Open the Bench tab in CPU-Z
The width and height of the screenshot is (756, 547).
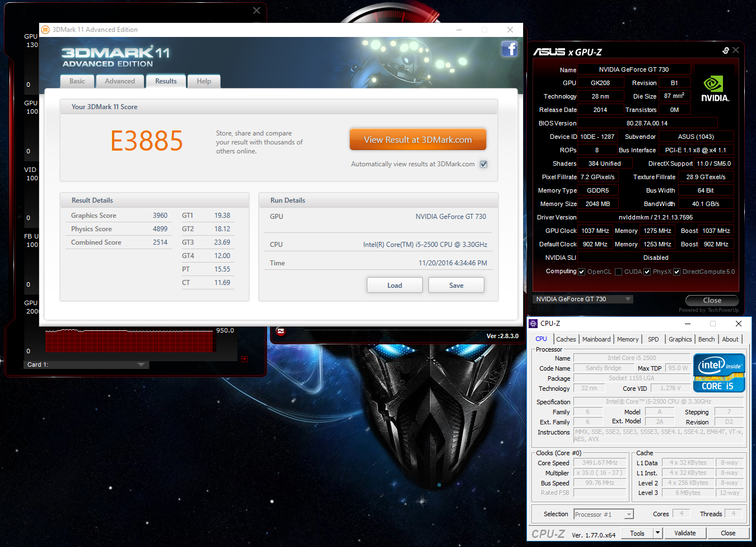click(x=706, y=339)
